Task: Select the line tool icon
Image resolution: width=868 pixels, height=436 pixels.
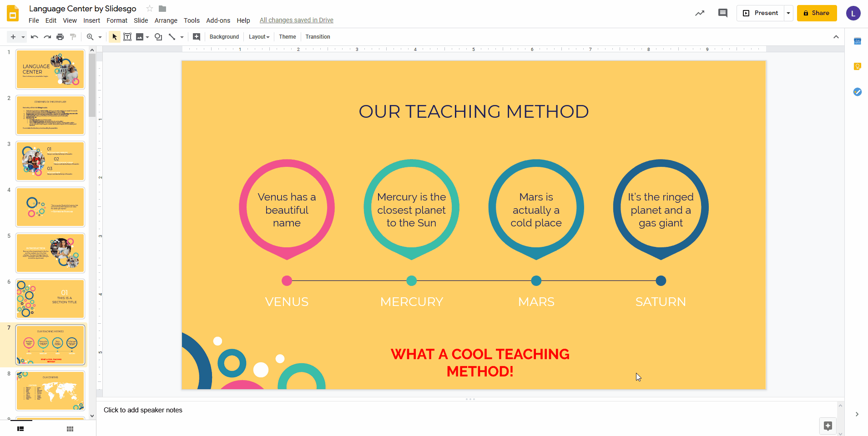Action: pyautogui.click(x=172, y=37)
